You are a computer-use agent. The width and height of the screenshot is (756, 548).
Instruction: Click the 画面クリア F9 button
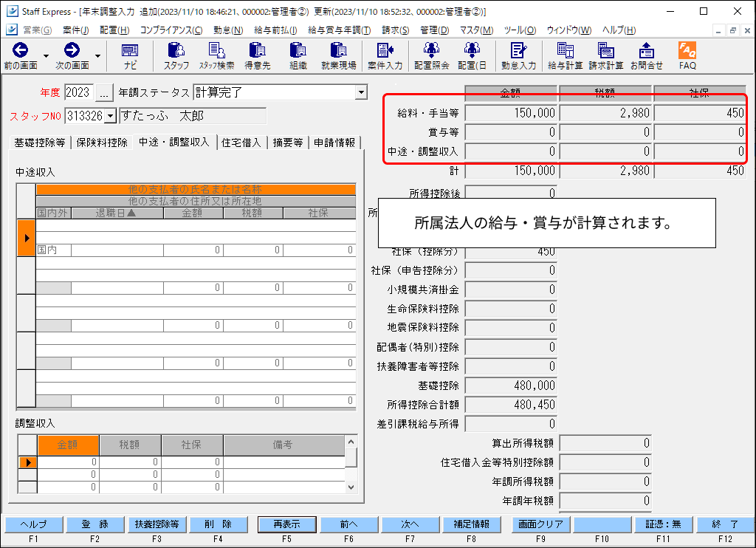click(x=540, y=524)
